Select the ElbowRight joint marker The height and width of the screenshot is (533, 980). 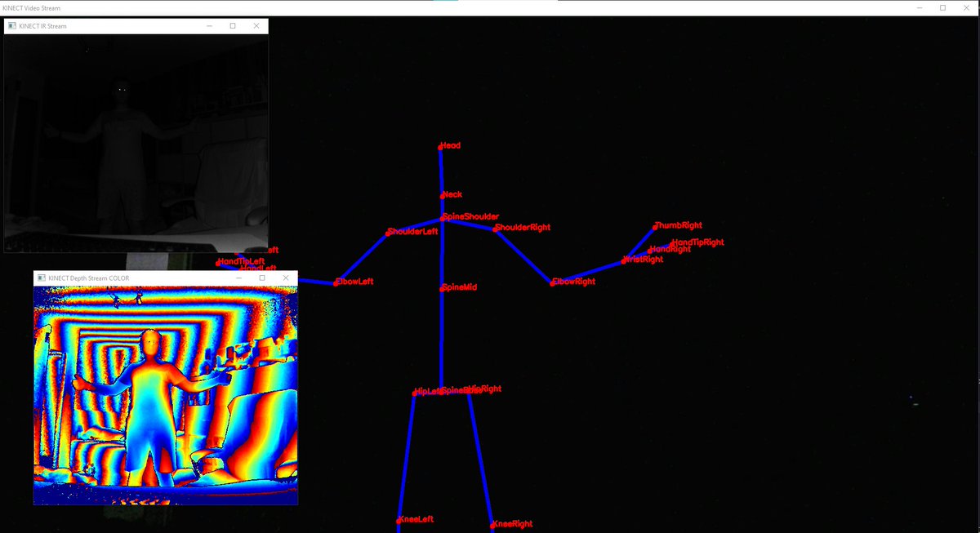pyautogui.click(x=551, y=282)
